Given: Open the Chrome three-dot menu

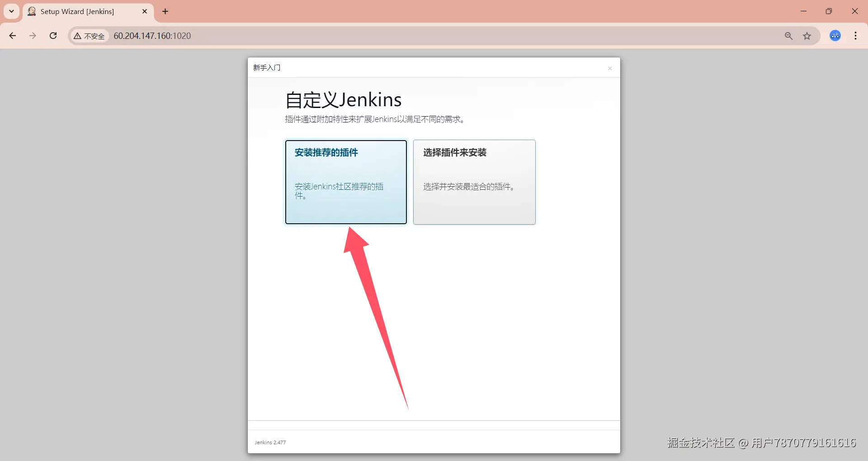Looking at the screenshot, I should (x=855, y=36).
